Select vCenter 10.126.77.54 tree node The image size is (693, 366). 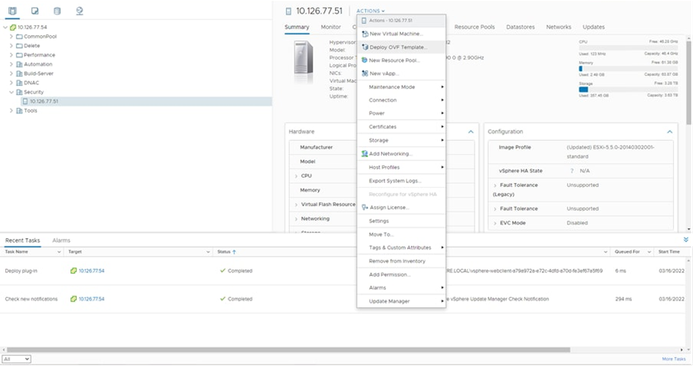(x=32, y=27)
